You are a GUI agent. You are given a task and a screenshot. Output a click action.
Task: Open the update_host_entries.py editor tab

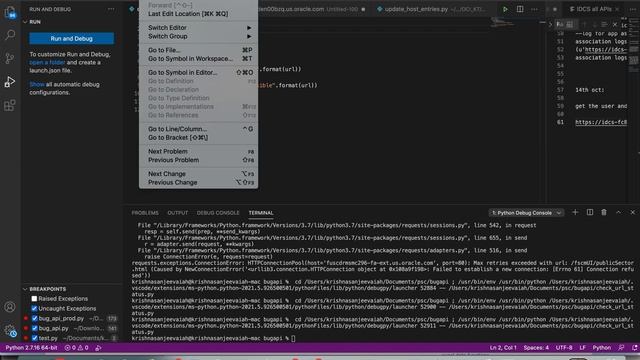(x=431, y=9)
